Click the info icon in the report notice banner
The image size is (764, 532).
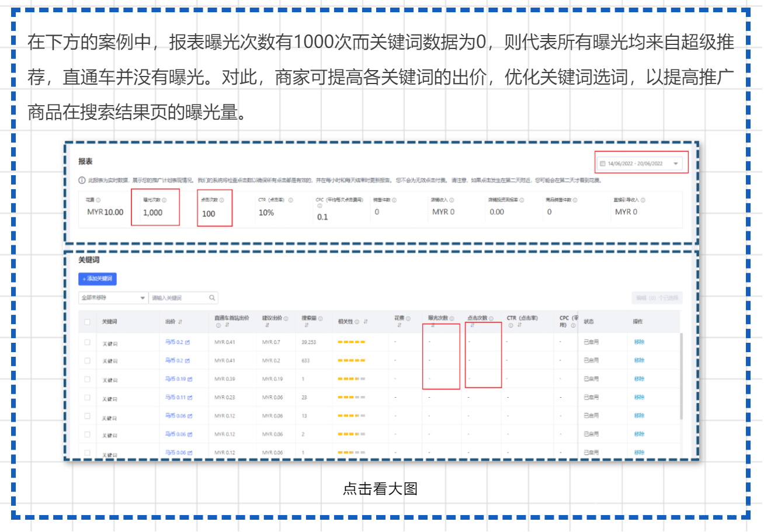click(81, 179)
